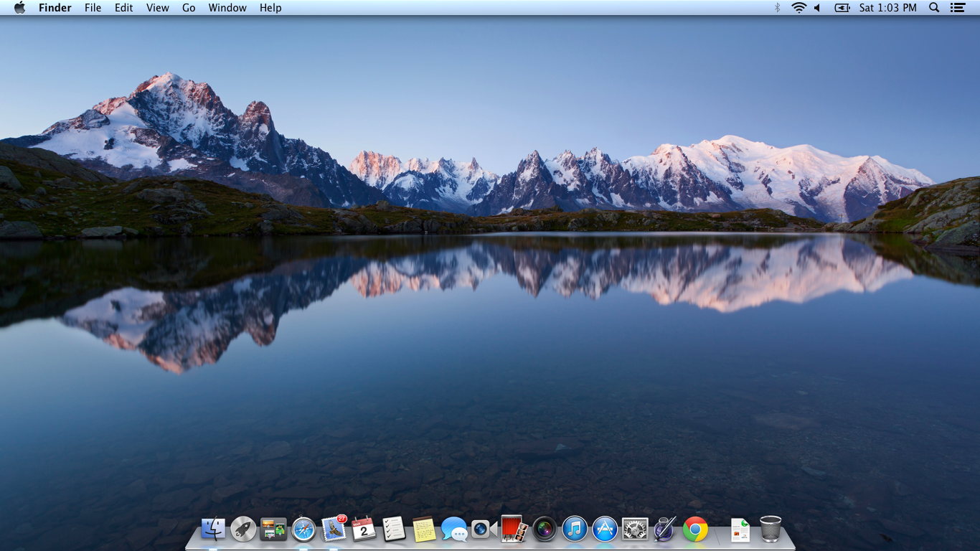Open the purple globe and pen app
This screenshot has width=980, height=551.
(665, 529)
